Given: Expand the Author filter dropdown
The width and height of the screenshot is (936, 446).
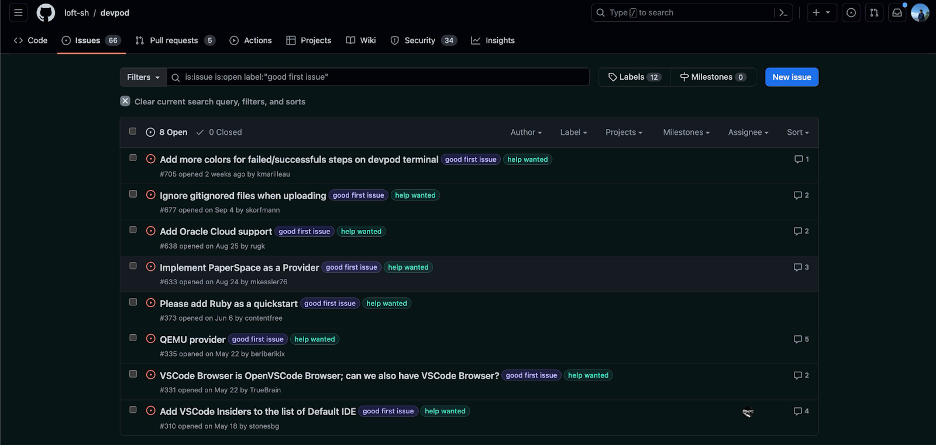Looking at the screenshot, I should point(526,132).
